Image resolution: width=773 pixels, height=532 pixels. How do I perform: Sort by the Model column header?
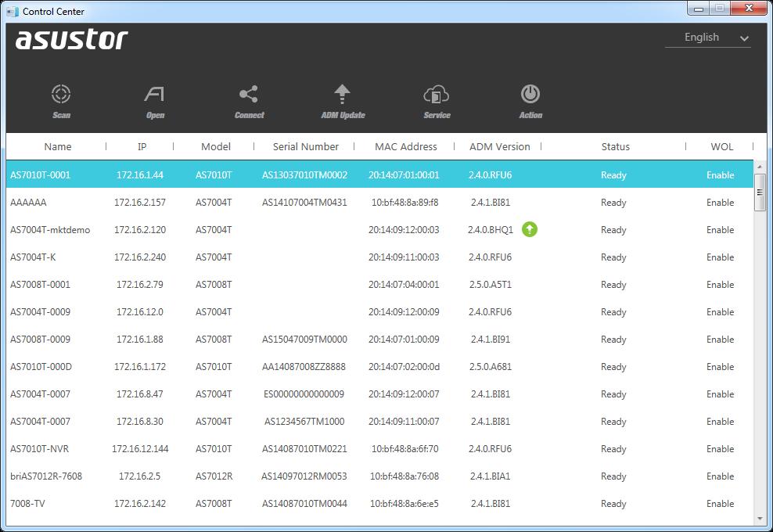point(216,146)
